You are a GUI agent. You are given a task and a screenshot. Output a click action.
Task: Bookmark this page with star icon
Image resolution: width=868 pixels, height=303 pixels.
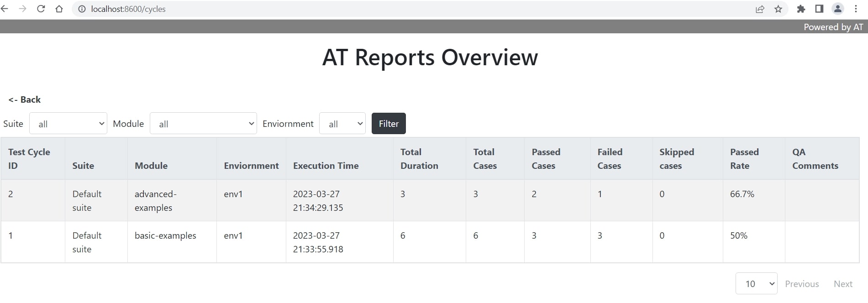[778, 9]
